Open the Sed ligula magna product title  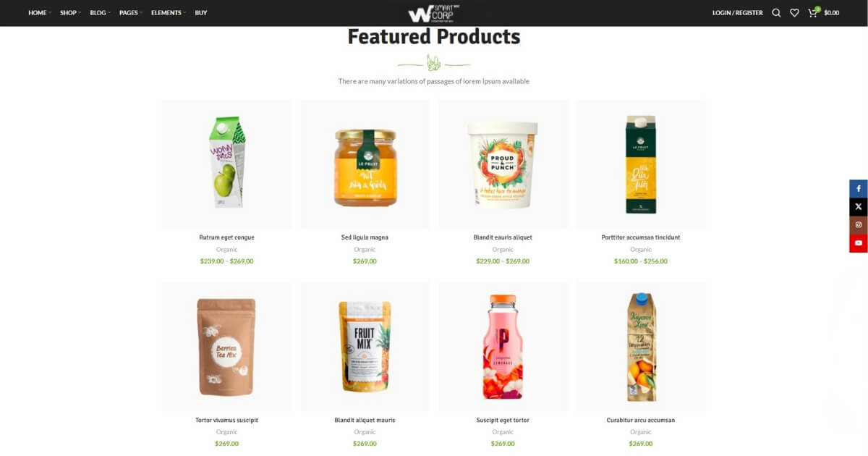point(365,237)
